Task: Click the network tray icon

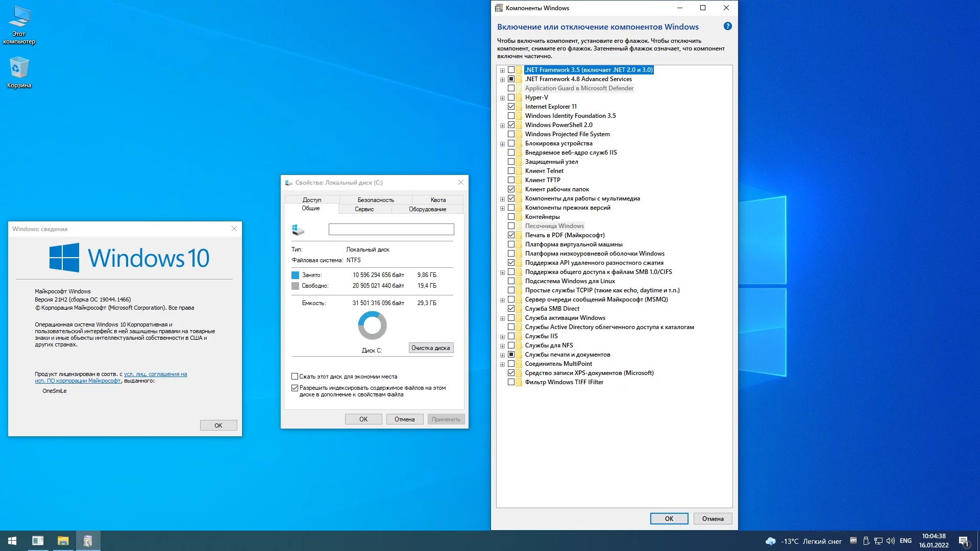Action: (x=878, y=541)
